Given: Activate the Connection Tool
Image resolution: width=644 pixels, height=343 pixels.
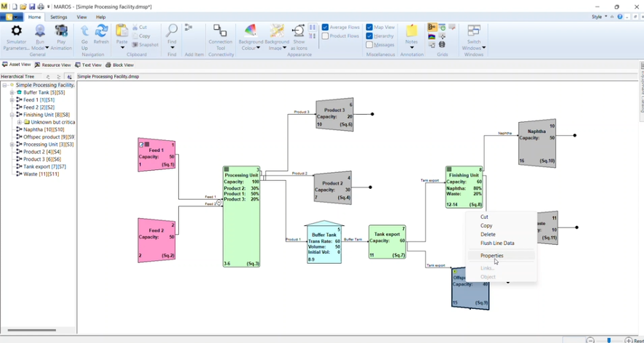Looking at the screenshot, I should 220,31.
